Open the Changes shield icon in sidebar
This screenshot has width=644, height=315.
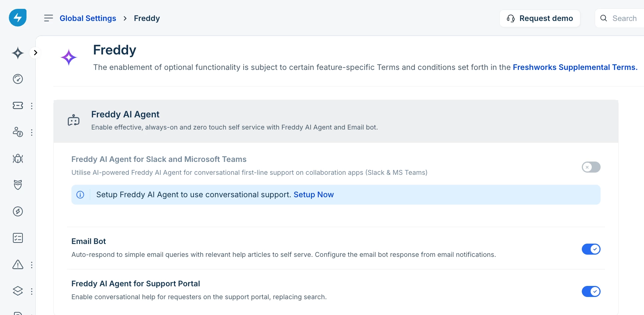pos(18,185)
